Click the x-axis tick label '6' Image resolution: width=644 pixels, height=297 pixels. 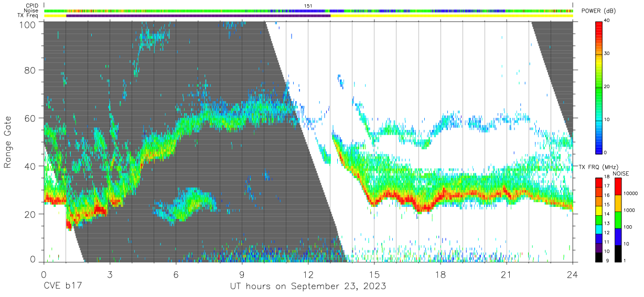tap(176, 274)
